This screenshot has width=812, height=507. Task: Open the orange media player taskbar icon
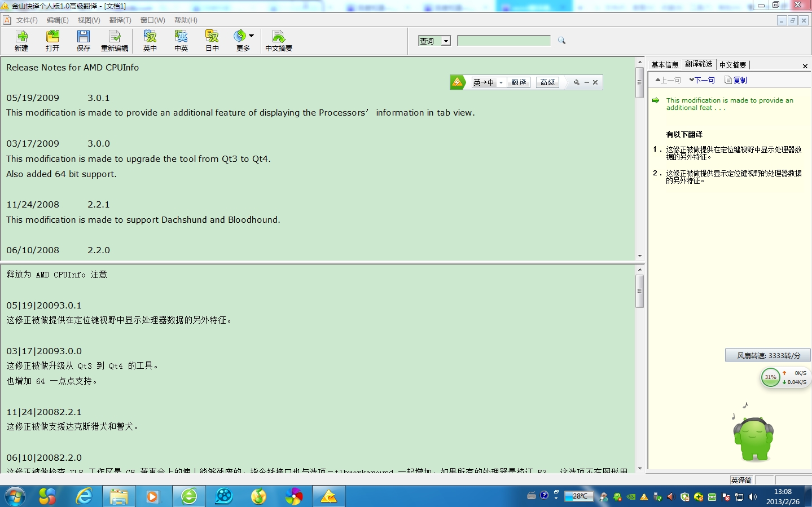point(153,497)
